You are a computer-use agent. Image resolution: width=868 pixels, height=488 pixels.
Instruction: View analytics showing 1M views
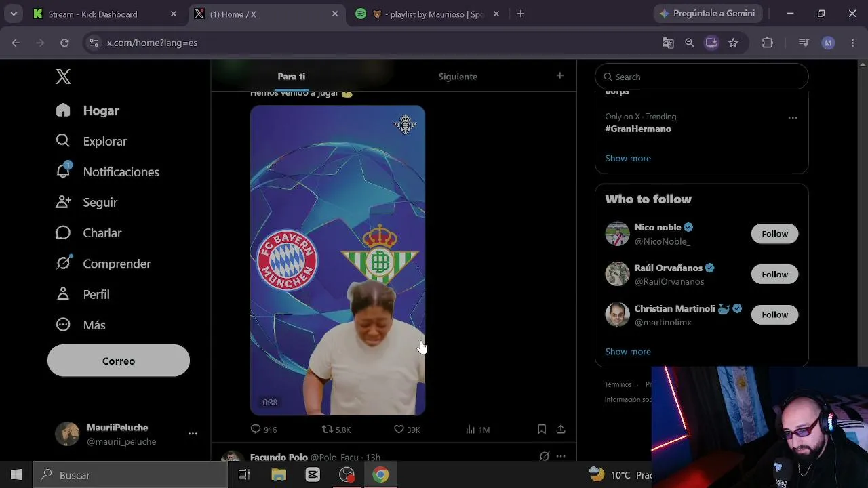click(x=477, y=429)
